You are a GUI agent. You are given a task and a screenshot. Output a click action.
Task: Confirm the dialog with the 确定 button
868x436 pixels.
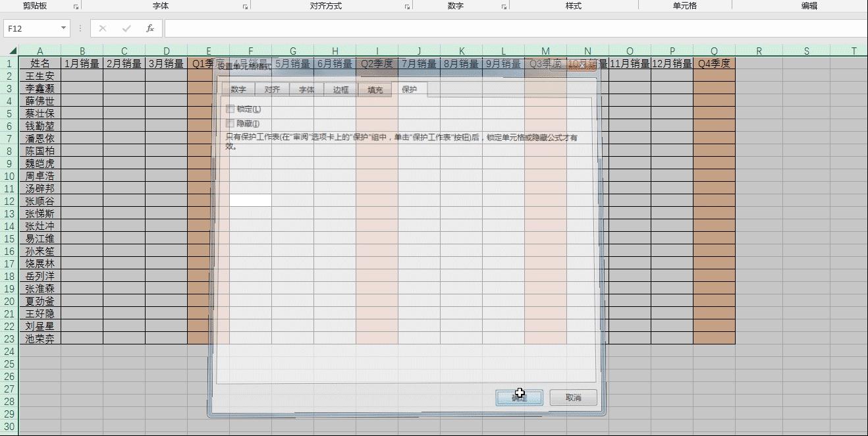point(520,398)
